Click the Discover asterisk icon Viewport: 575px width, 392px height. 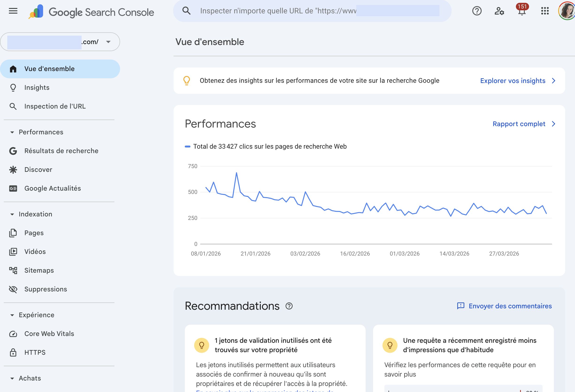point(13,170)
